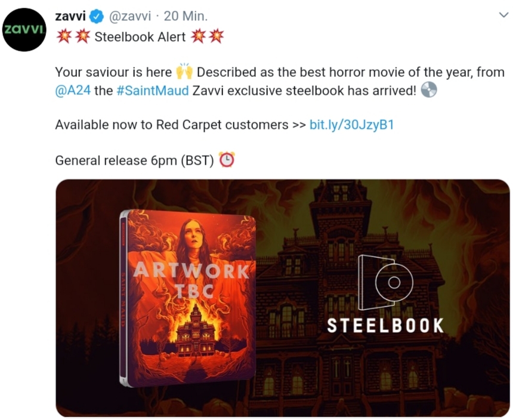The image size is (513, 420).
Task: Click the first collision emoji before Steelbook Alert
Action: pos(64,36)
